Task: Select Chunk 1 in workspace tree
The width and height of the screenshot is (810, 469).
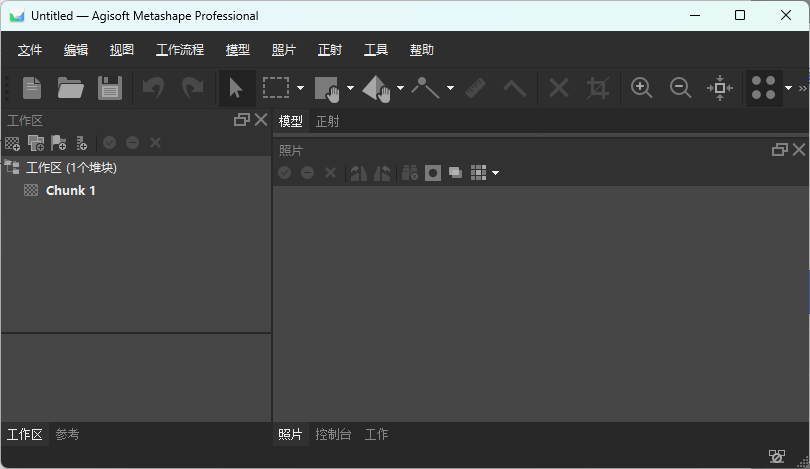Action: tap(70, 190)
